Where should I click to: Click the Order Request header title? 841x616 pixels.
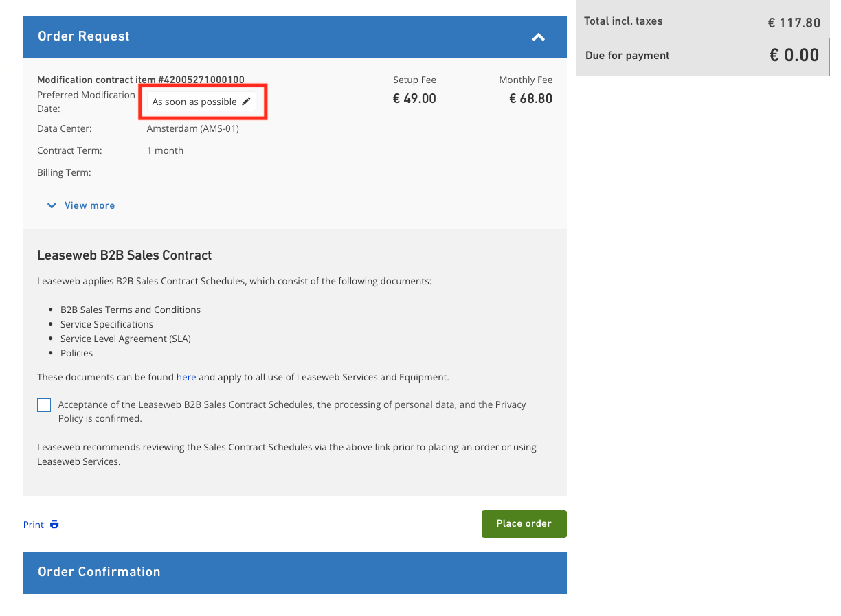84,36
